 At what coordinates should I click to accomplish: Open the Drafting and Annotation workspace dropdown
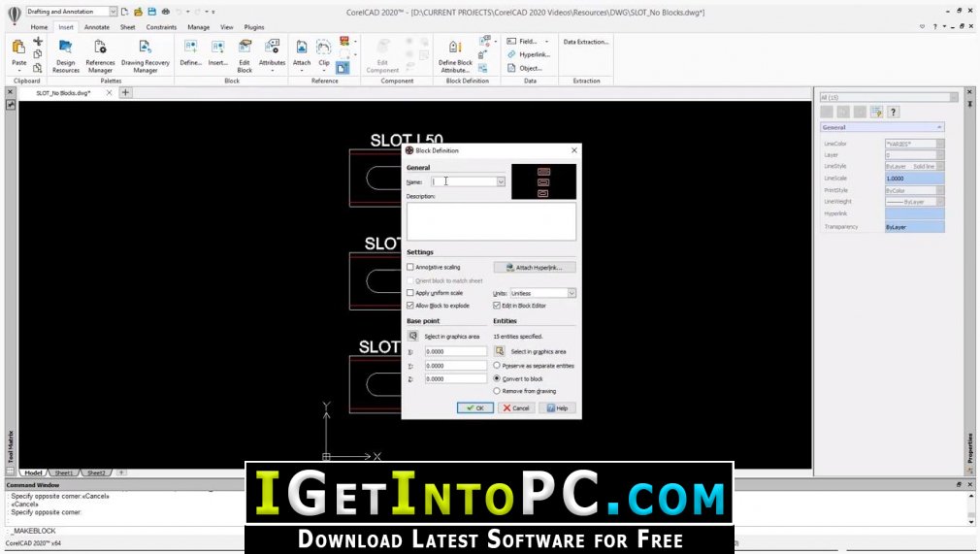click(114, 12)
